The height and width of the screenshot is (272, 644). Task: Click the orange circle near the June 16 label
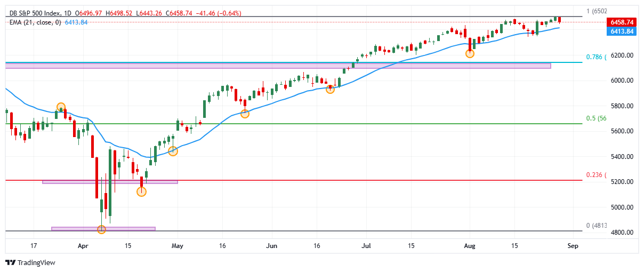click(330, 89)
